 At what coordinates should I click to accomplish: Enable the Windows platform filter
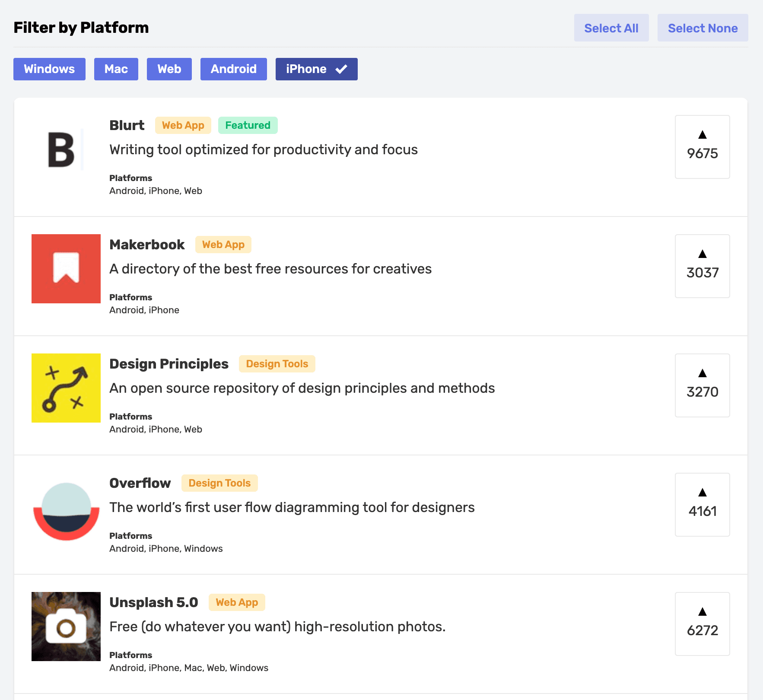pos(49,69)
